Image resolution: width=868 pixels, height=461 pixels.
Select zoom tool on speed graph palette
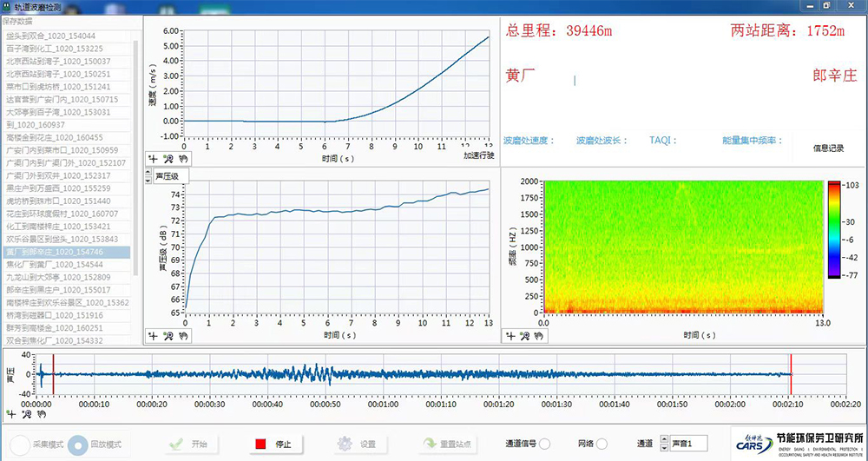tap(168, 160)
